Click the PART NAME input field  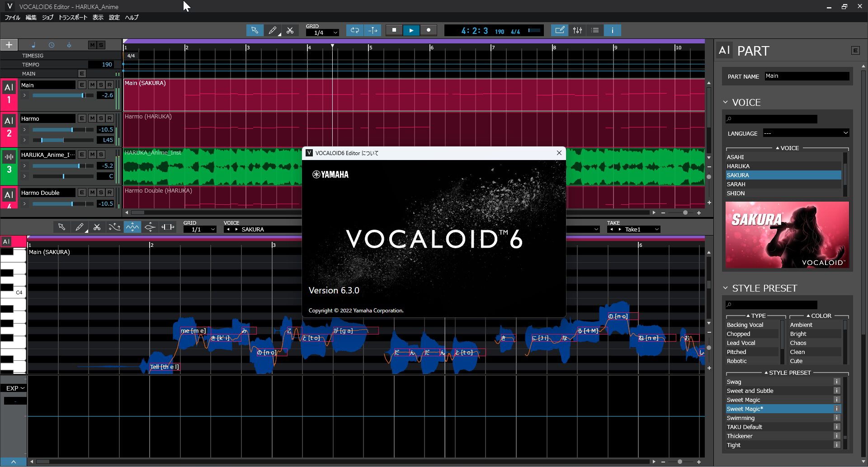807,76
